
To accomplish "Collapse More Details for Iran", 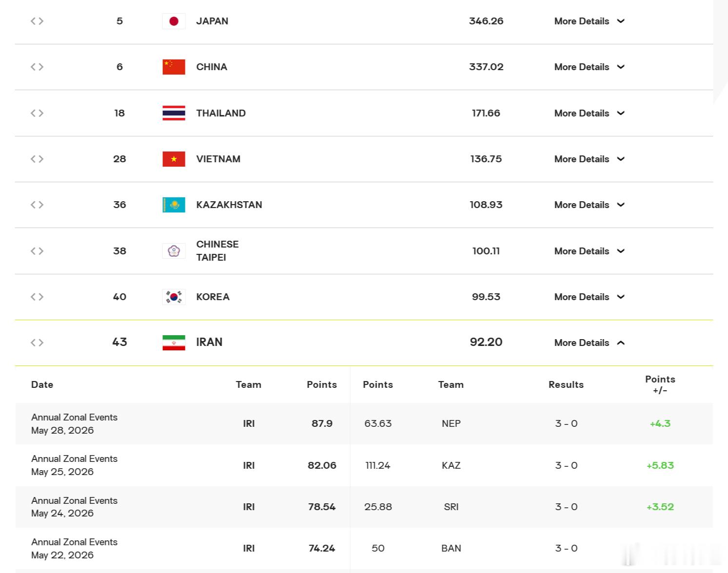I will click(590, 343).
